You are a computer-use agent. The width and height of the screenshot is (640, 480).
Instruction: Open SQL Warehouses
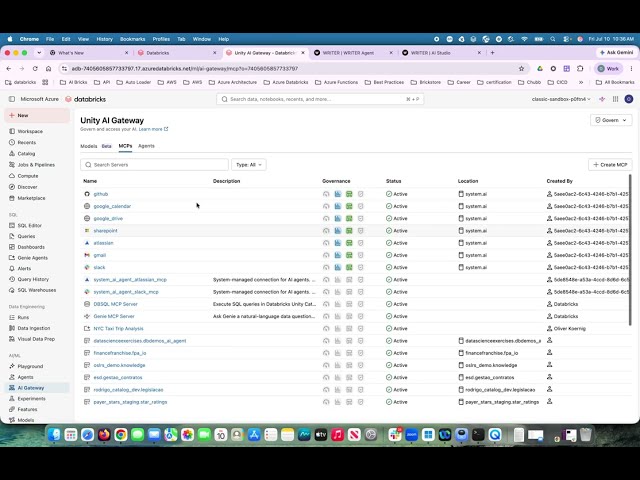tap(37, 290)
